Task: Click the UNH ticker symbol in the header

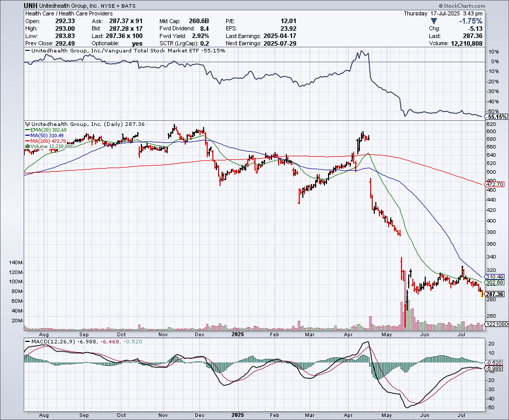Action: tap(31, 6)
